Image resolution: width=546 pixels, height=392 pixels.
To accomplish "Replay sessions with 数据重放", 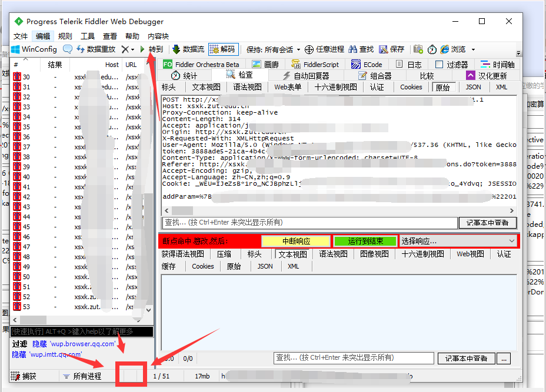I will click(x=96, y=49).
